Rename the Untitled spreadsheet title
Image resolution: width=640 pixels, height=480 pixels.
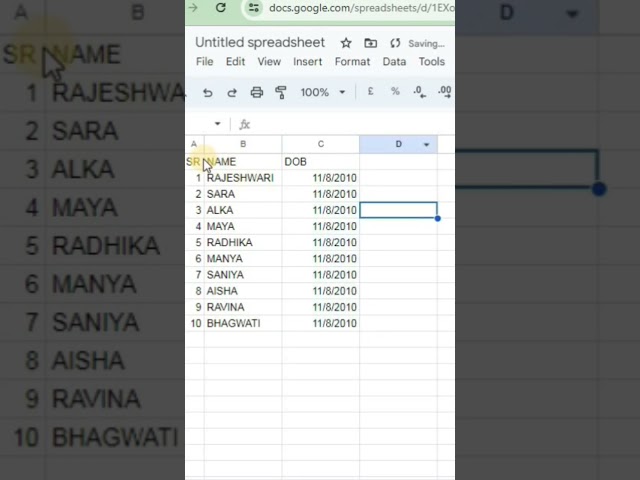[x=260, y=42]
